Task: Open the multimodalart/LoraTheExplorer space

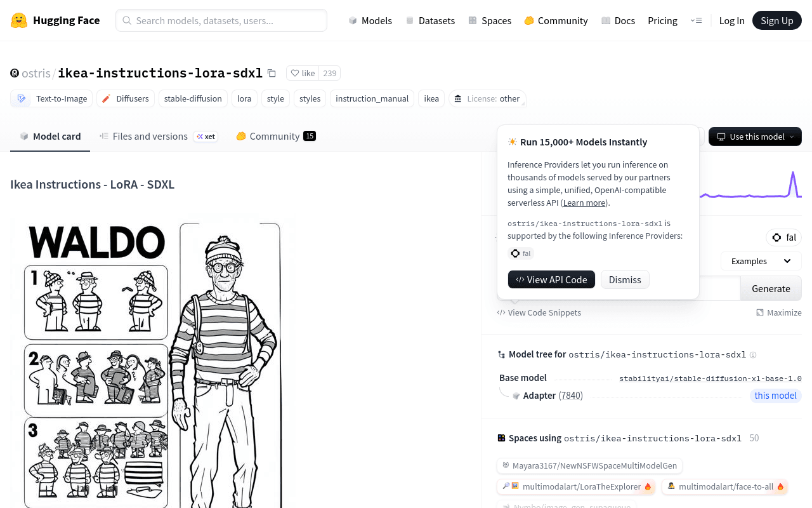Action: coord(577,487)
